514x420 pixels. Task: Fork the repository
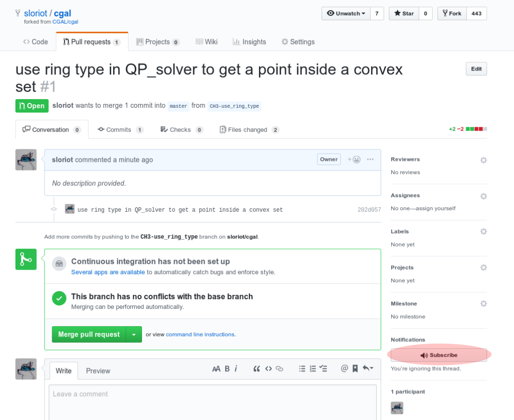click(x=452, y=14)
